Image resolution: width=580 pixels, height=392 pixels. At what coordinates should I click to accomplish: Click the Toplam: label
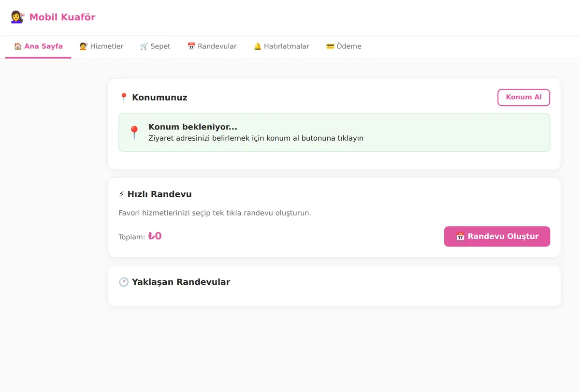[x=132, y=237]
